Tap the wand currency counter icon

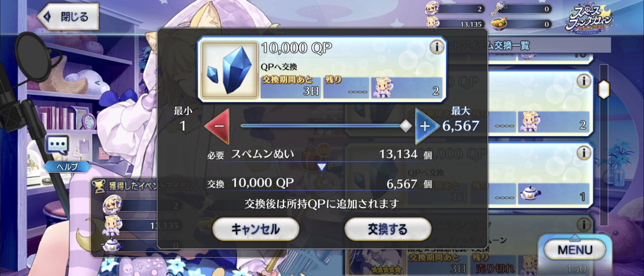[x=499, y=8]
